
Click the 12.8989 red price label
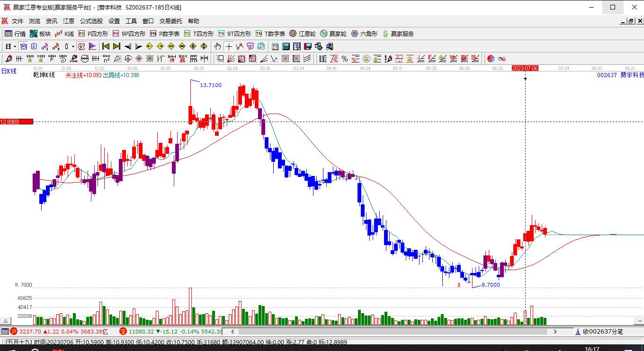(17, 122)
